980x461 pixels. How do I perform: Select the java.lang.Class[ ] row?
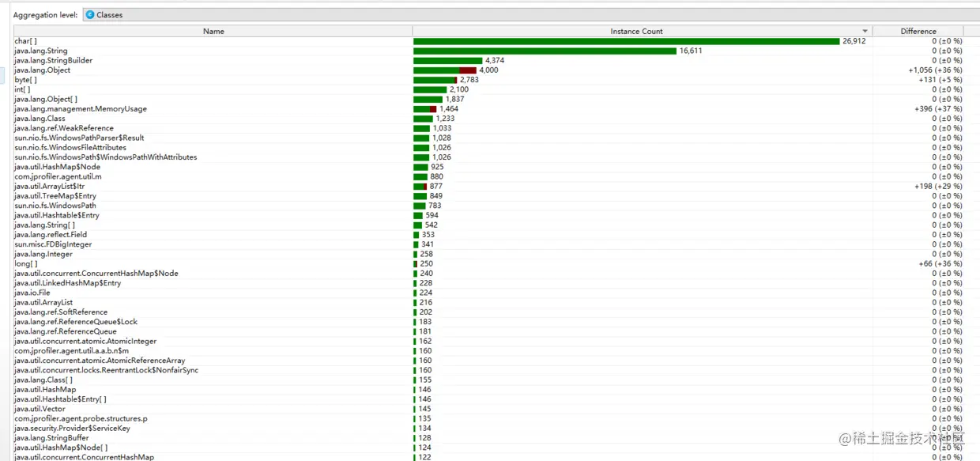point(488,380)
